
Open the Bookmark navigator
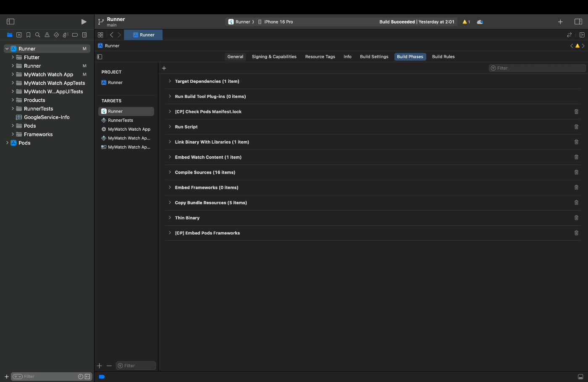(28, 35)
